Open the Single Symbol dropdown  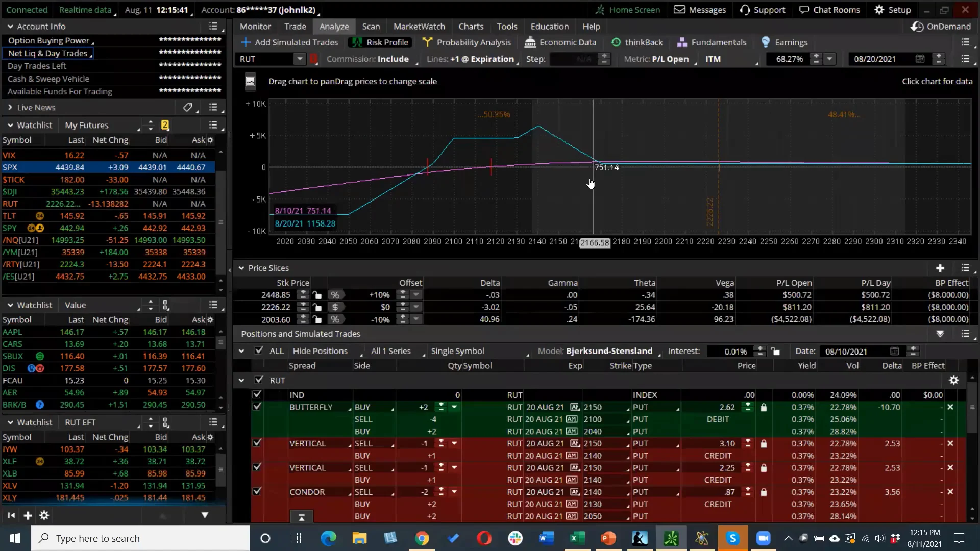click(x=479, y=351)
